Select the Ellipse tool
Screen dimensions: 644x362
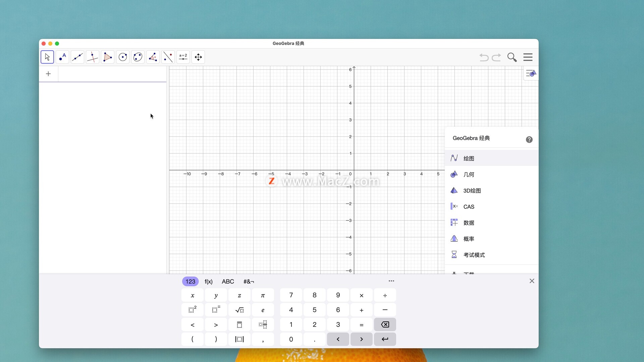click(138, 57)
